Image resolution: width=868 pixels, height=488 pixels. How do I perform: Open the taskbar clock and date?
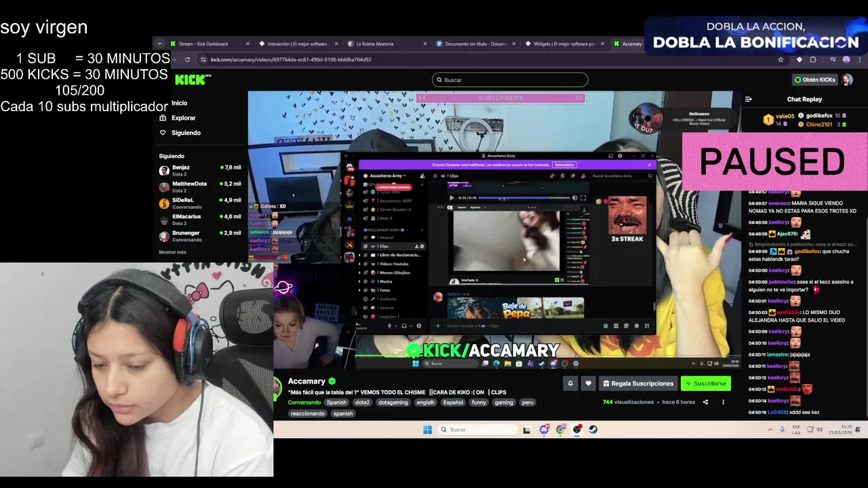[842, 430]
